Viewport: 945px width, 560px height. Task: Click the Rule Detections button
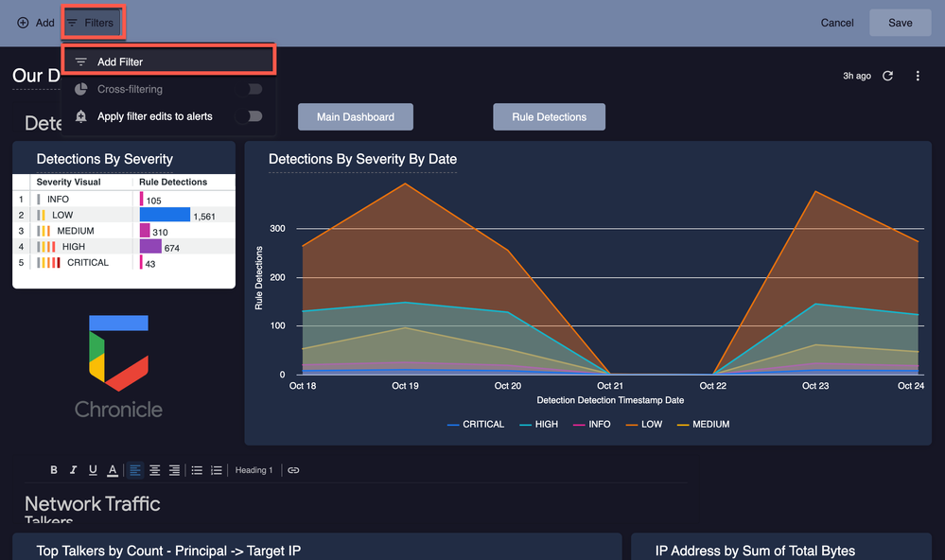point(549,117)
